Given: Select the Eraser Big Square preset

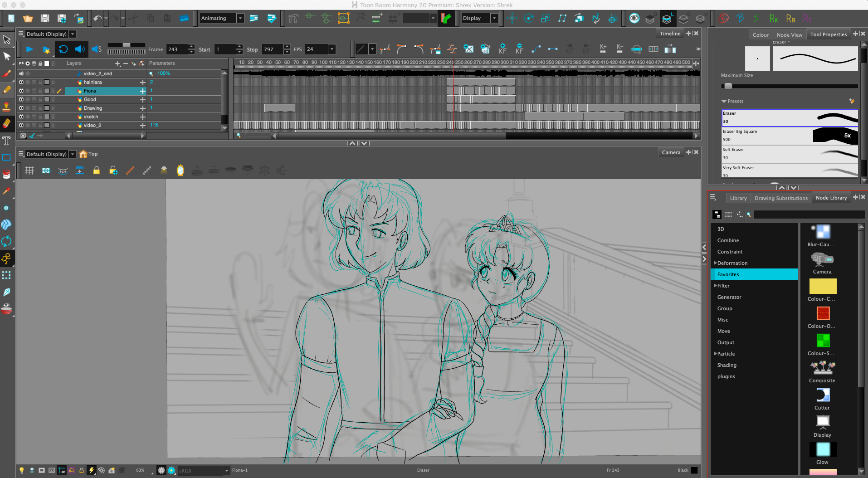Looking at the screenshot, I should 790,136.
